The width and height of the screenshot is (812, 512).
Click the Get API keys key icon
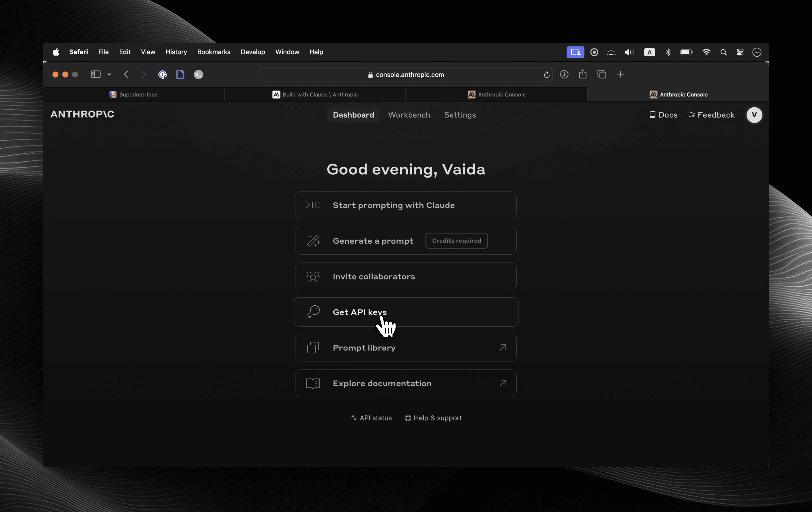tap(312, 311)
